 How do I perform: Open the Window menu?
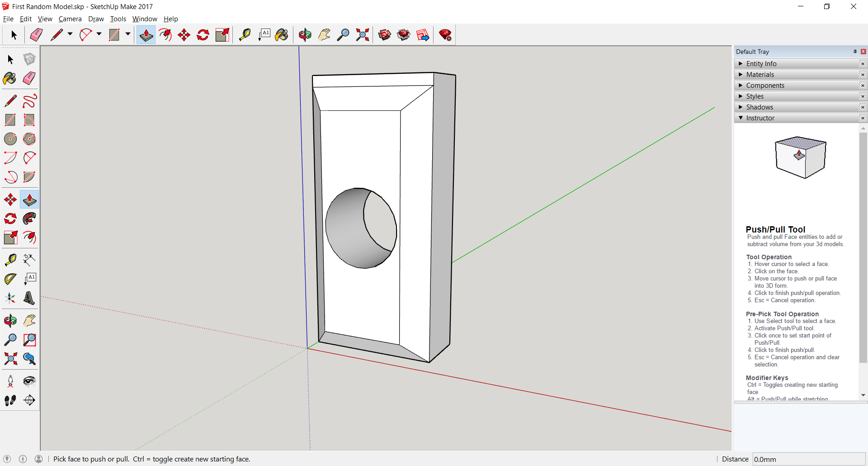click(145, 19)
